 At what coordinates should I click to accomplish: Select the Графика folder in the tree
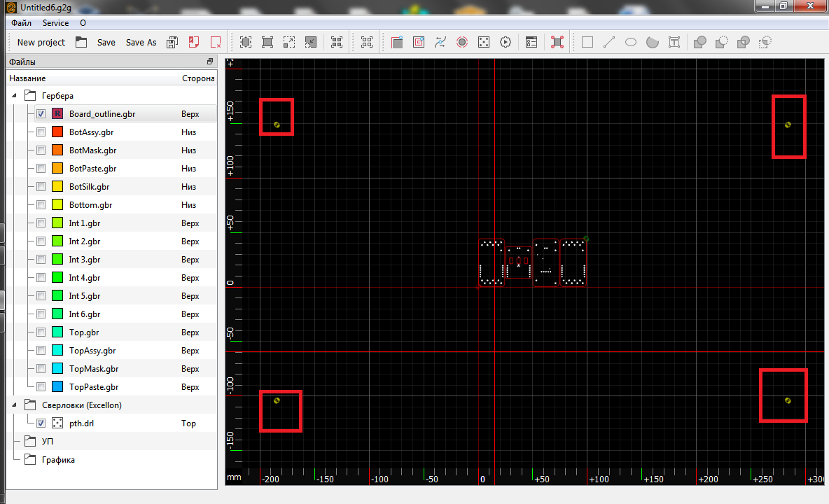(58, 460)
